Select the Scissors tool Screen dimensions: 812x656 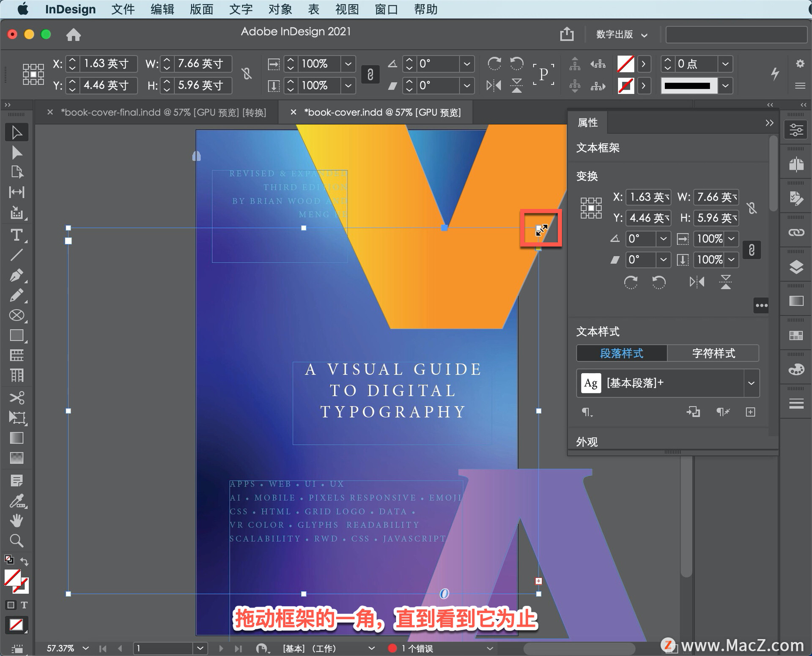coord(16,398)
